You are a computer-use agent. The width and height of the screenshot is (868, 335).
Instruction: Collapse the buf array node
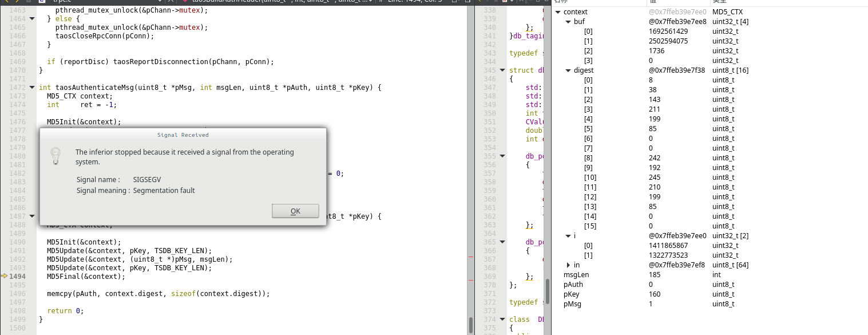tap(568, 22)
